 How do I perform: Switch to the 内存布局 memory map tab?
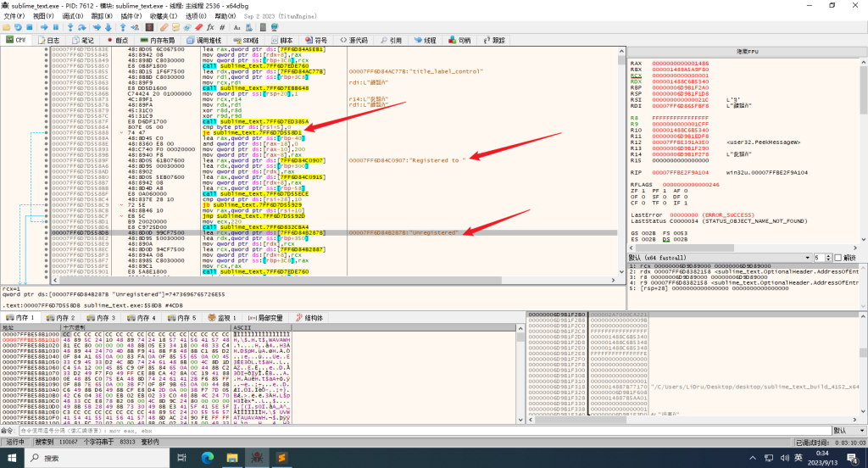tap(157, 40)
